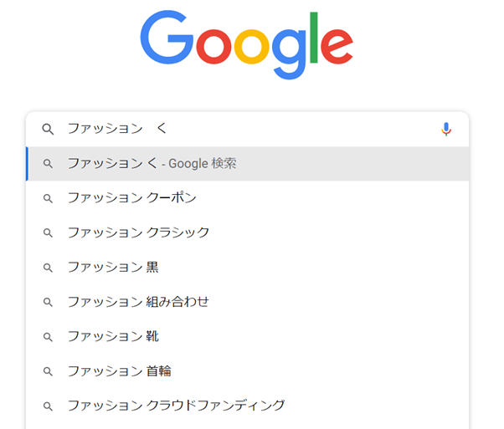The image size is (504, 429).
Task: Choose the ファッション 組み合わせ suggestion
Action: click(x=138, y=302)
